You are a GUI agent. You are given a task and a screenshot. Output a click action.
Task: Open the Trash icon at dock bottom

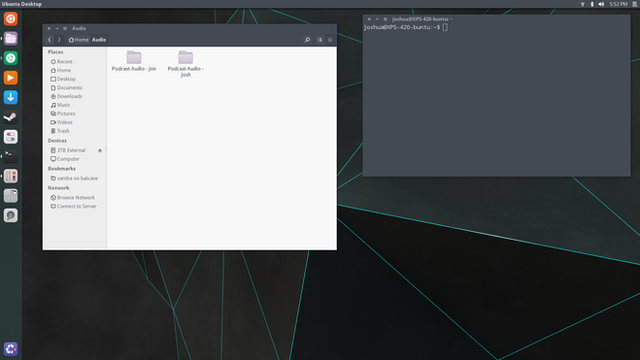tap(11, 349)
